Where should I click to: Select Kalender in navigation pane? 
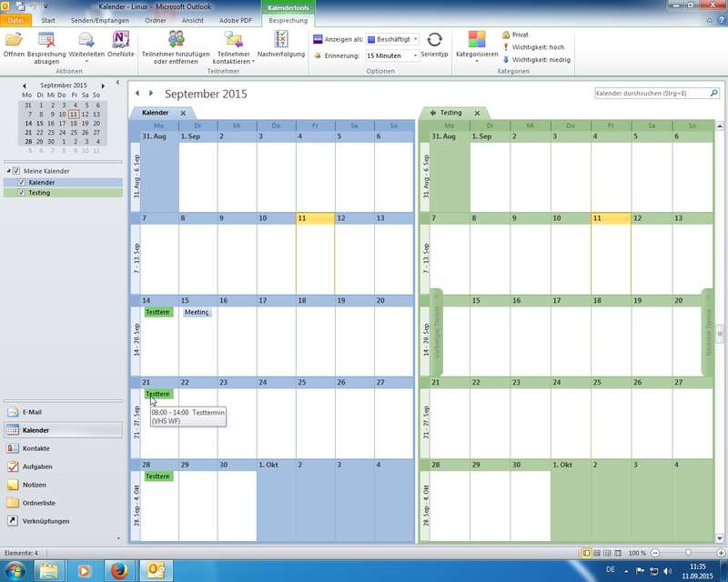click(63, 430)
